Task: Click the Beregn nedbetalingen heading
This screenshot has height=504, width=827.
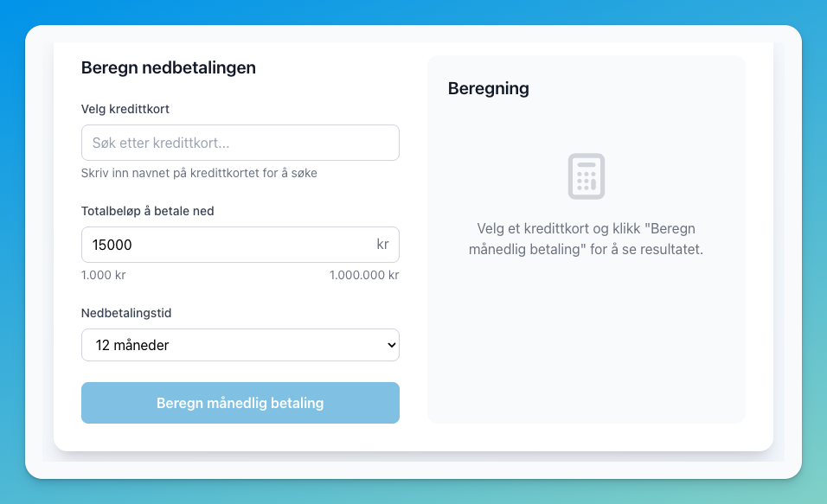Action: (168, 67)
